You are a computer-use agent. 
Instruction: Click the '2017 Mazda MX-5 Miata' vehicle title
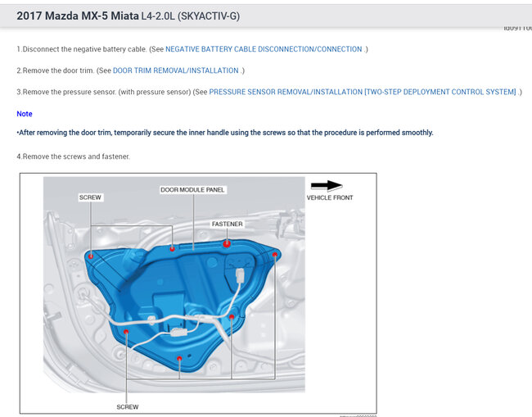(78, 16)
